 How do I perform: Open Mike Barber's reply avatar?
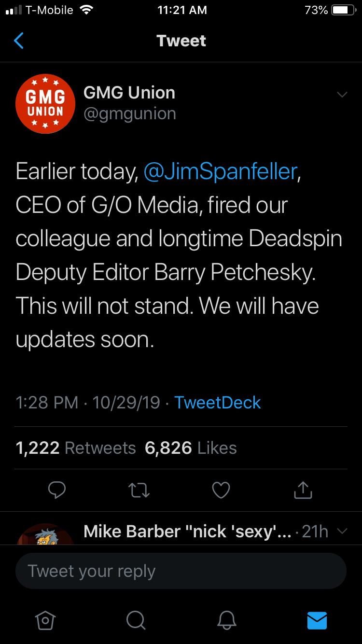tap(45, 535)
